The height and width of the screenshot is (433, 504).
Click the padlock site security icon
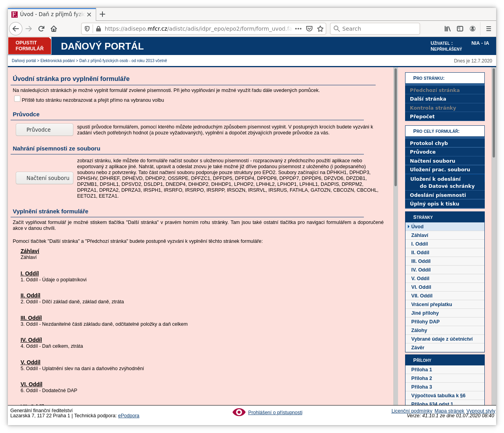(x=98, y=29)
